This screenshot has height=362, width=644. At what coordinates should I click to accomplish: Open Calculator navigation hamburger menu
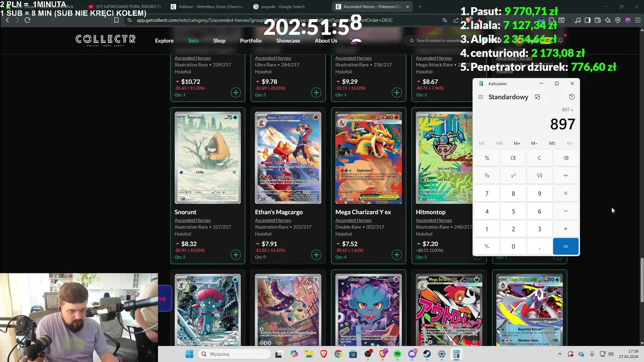(x=480, y=97)
